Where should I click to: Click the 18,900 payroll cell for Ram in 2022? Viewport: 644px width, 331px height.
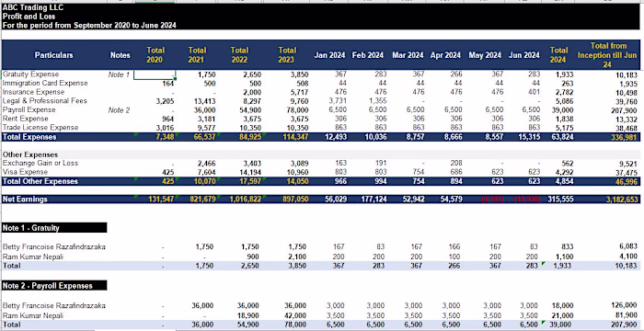click(x=248, y=315)
